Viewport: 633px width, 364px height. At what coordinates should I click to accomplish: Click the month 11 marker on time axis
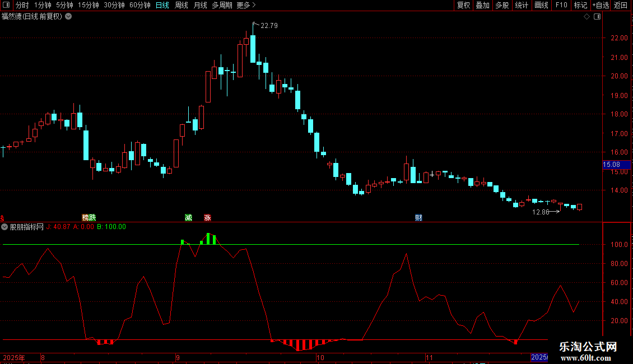[x=429, y=357]
